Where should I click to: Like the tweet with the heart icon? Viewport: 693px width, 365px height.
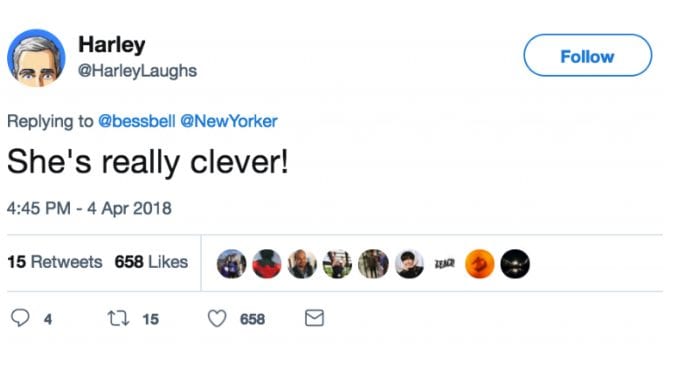[217, 318]
